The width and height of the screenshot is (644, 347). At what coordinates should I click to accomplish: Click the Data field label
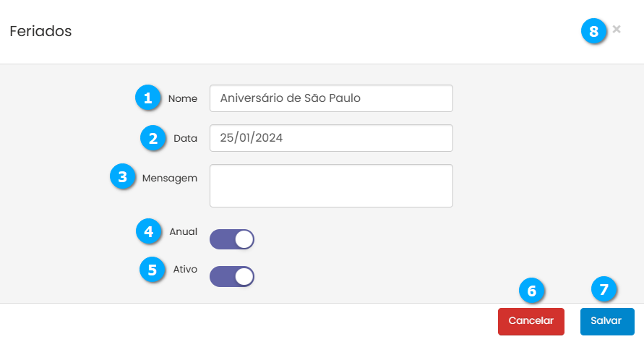click(186, 138)
